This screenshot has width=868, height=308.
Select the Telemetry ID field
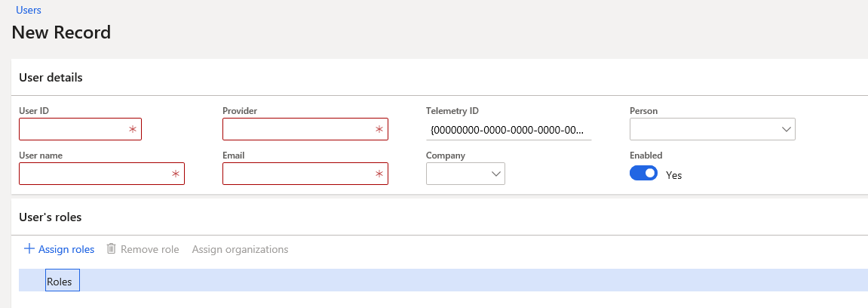coord(508,130)
